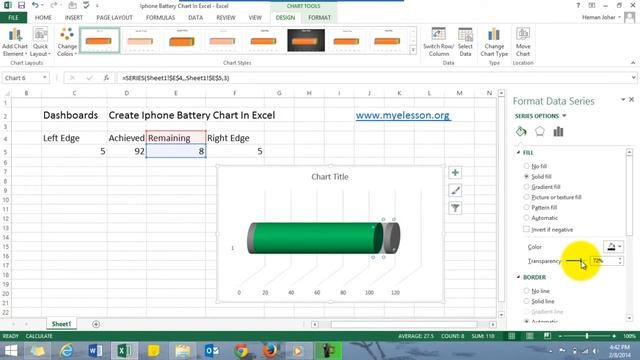Expand Series Options dropdown arrow

(x=564, y=116)
